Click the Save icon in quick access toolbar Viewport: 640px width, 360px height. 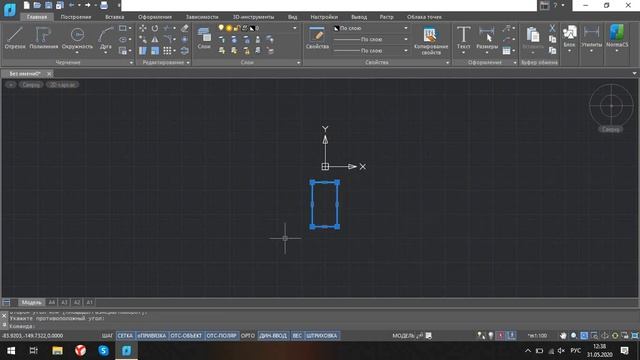pyautogui.click(x=49, y=5)
